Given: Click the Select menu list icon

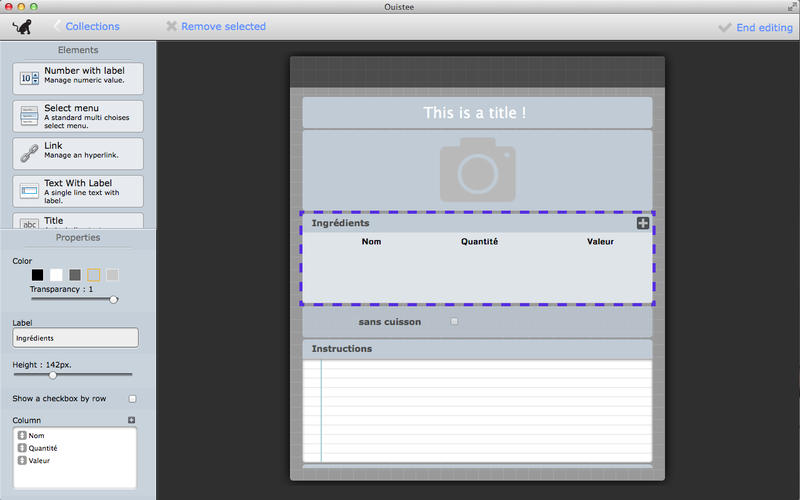Looking at the screenshot, I should click(29, 116).
